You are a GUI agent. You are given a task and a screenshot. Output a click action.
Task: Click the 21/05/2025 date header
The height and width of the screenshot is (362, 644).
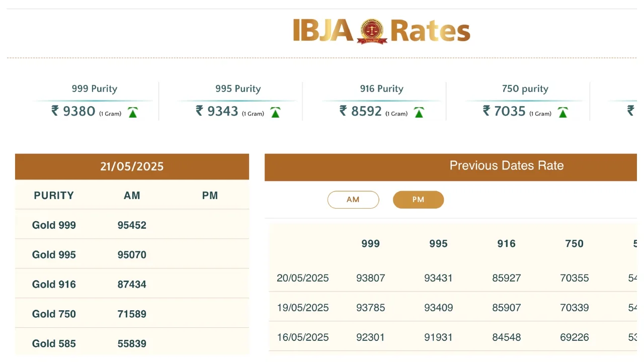132,166
